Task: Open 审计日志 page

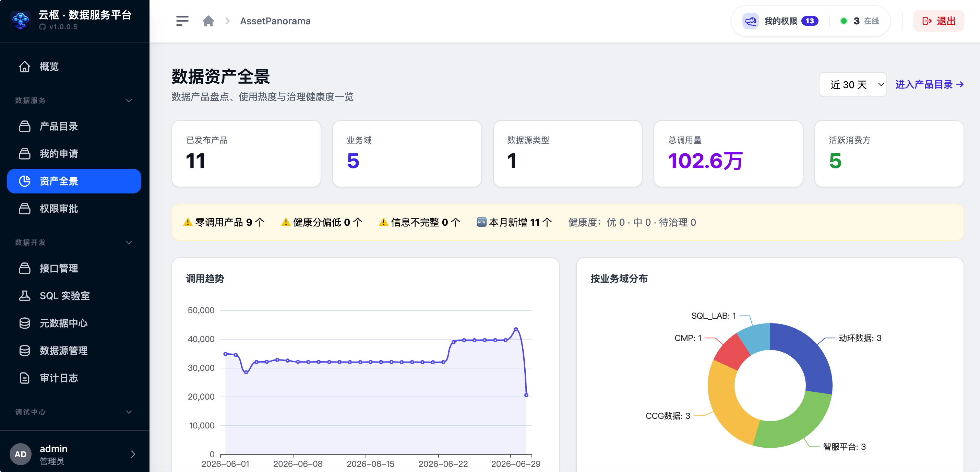Action: (74, 378)
